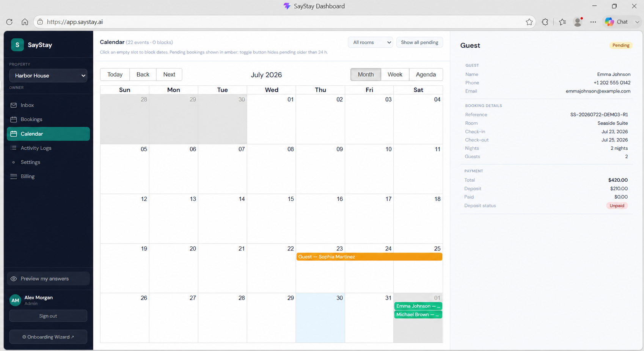Image resolution: width=644 pixels, height=351 pixels.
Task: Open the Emma Johnson calendar event
Action: [x=418, y=306]
